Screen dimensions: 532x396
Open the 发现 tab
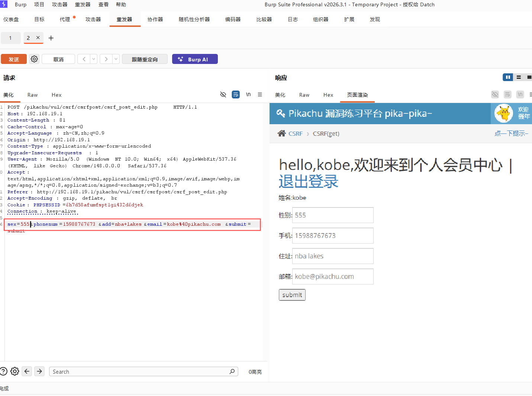click(x=375, y=19)
